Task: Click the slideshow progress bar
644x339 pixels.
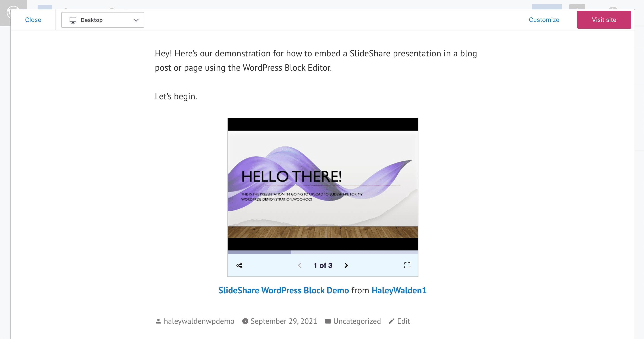Action: [322, 252]
